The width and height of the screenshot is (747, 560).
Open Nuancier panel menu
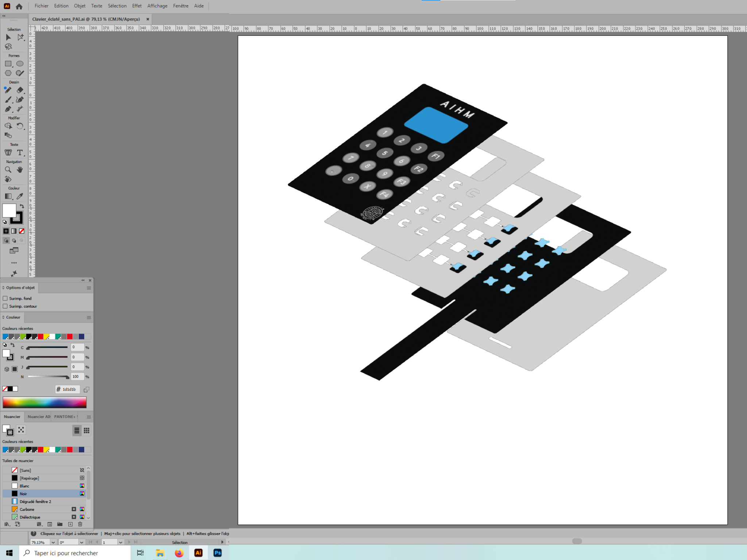tap(89, 417)
